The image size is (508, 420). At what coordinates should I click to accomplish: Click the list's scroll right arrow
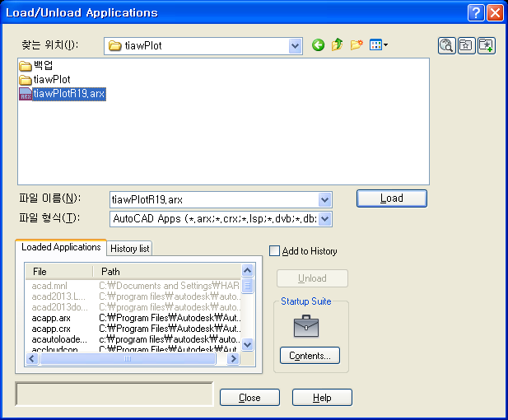[x=234, y=359]
